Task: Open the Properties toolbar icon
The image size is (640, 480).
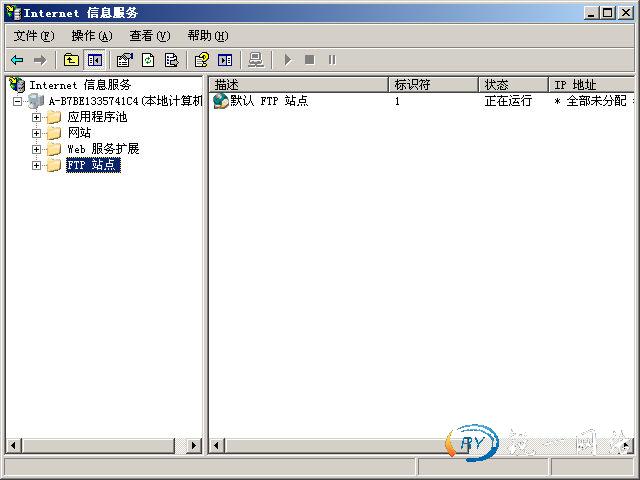Action: point(124,60)
